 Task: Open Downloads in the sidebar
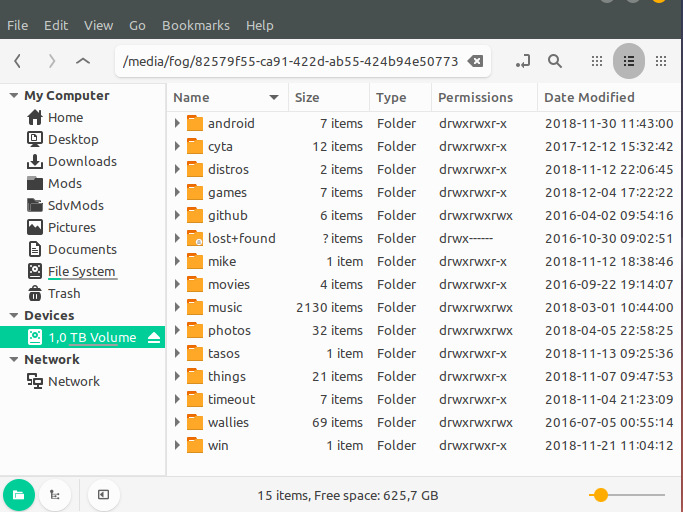coord(82,162)
